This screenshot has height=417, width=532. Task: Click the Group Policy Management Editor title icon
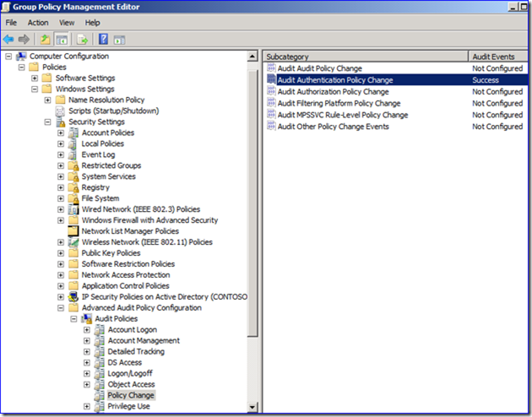[6, 7]
